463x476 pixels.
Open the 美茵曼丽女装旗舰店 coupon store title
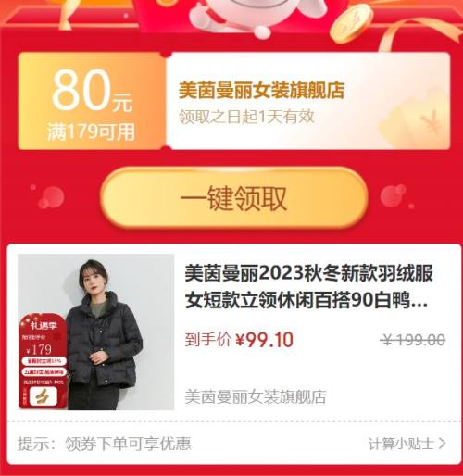point(261,90)
